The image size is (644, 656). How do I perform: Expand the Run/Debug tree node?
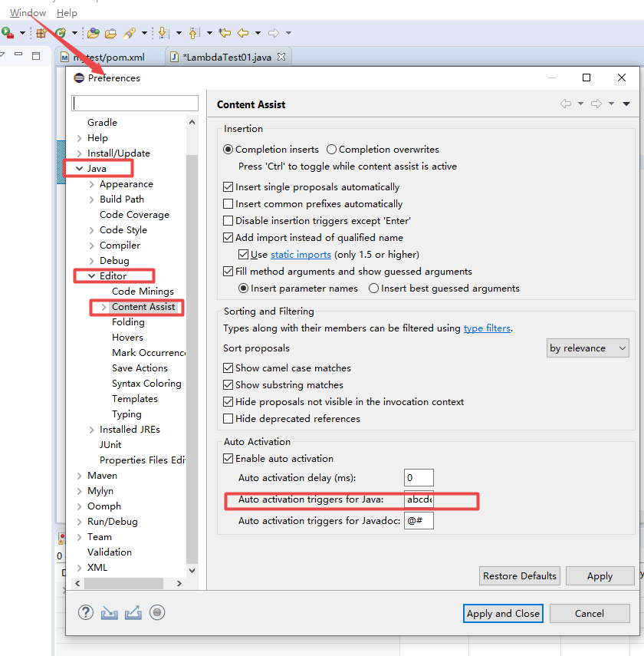80,522
